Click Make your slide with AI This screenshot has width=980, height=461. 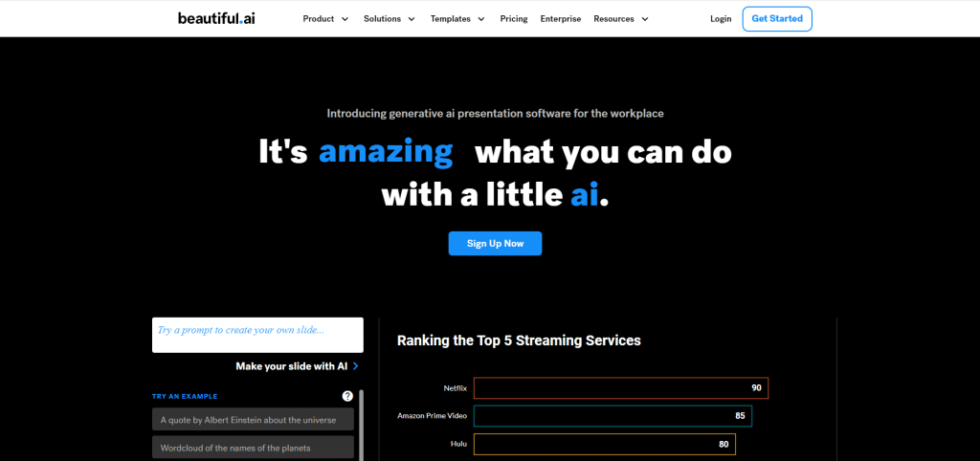point(291,366)
